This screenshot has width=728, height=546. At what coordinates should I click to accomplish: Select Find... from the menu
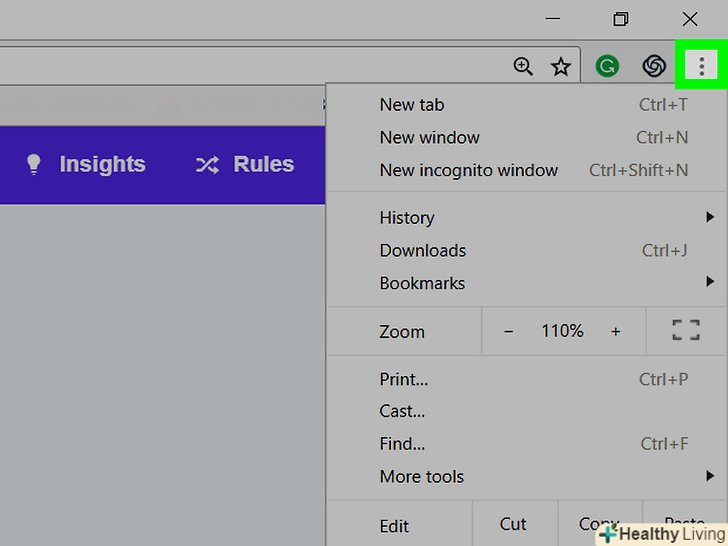[402, 443]
